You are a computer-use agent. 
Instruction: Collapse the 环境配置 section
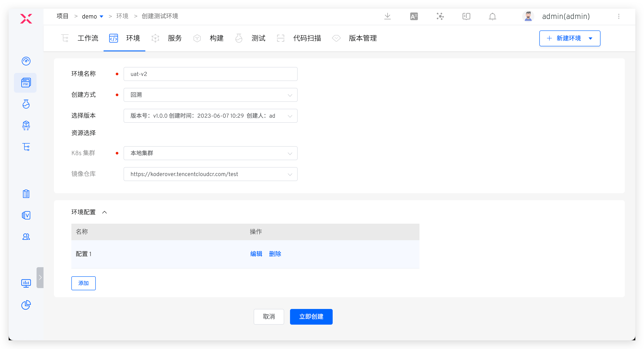(x=104, y=212)
